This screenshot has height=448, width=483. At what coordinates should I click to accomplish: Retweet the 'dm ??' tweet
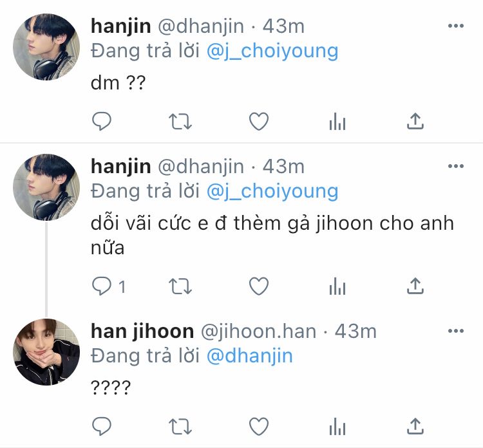click(x=180, y=121)
